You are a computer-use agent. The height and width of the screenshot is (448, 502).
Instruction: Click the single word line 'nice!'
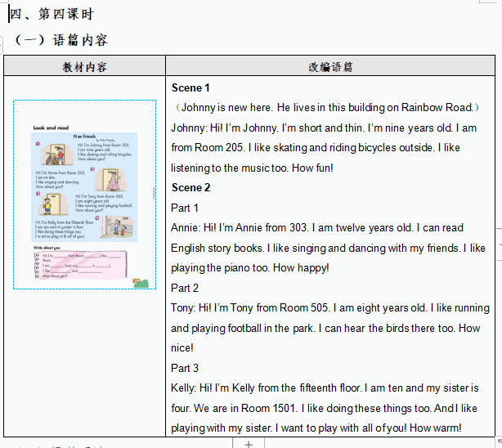coord(182,347)
